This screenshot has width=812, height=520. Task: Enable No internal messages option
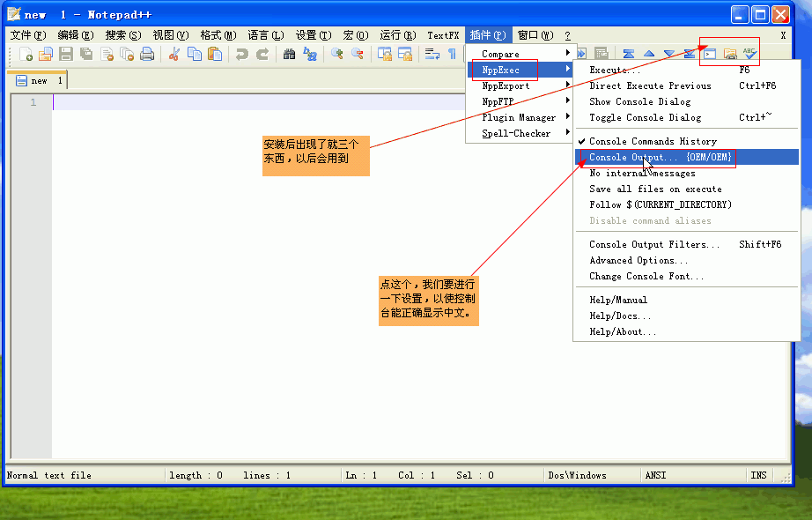(686, 173)
